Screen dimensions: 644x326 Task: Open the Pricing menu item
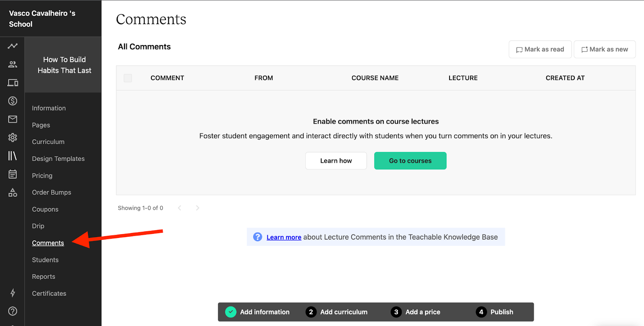(x=42, y=176)
